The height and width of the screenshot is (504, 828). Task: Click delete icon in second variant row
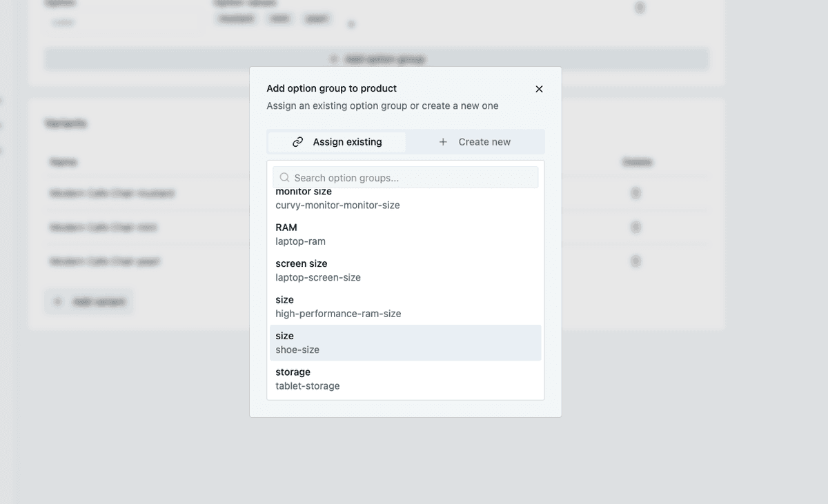635,227
